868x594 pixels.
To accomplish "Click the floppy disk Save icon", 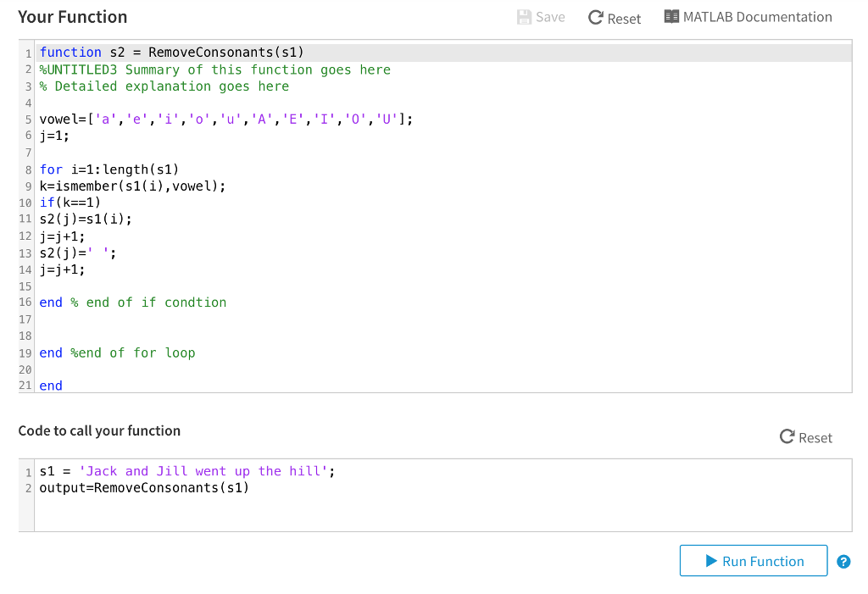I will [524, 17].
